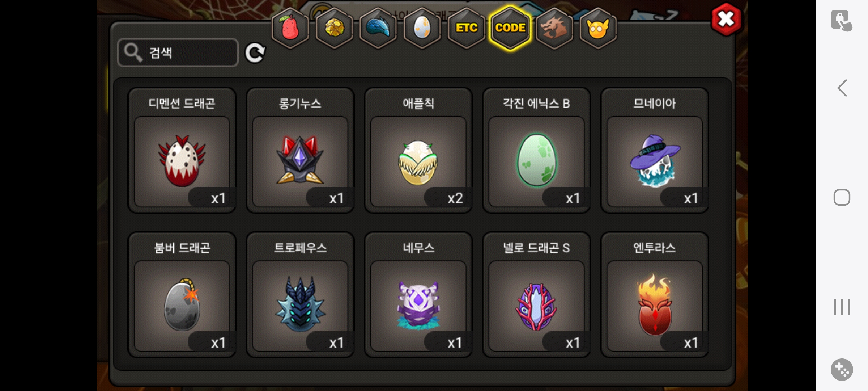Screen dimensions: 868x391
Task: Select the 붐버 드래곤 bomb egg
Action: [182, 295]
